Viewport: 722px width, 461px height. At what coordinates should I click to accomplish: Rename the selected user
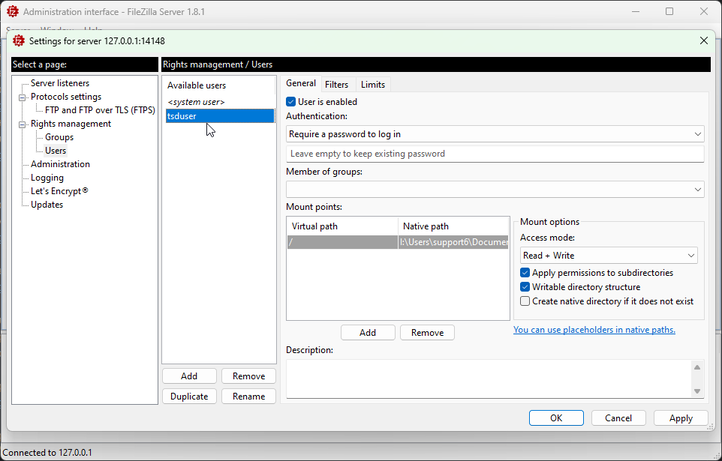point(249,397)
